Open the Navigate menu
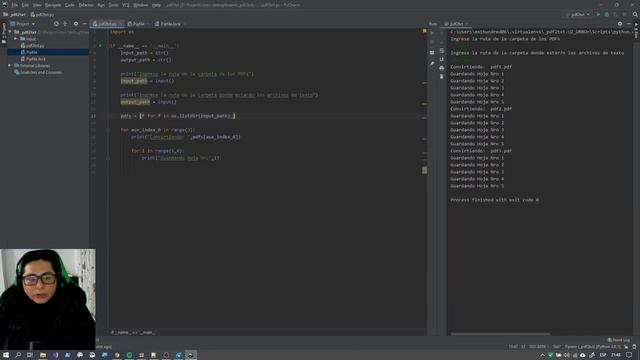 click(53, 5)
